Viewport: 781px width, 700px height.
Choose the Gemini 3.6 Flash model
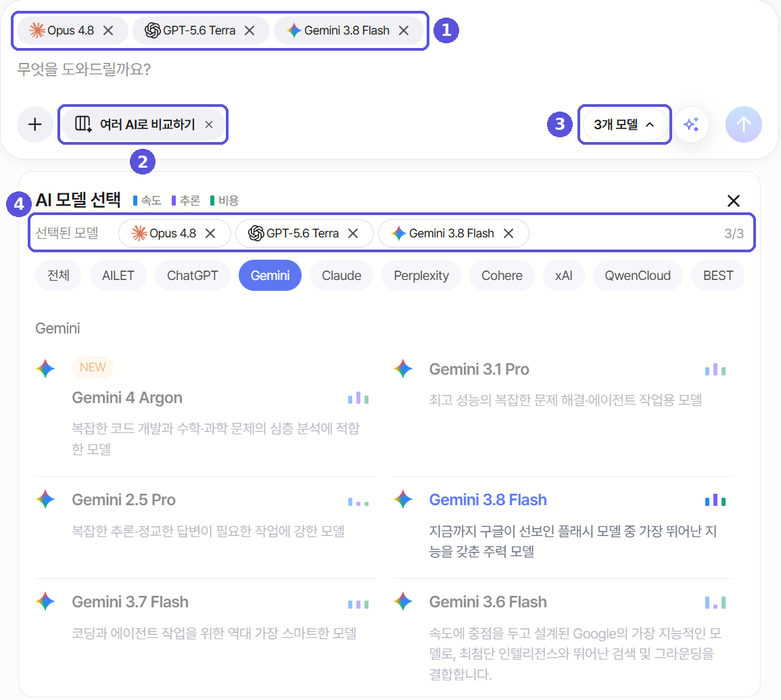[563, 638]
